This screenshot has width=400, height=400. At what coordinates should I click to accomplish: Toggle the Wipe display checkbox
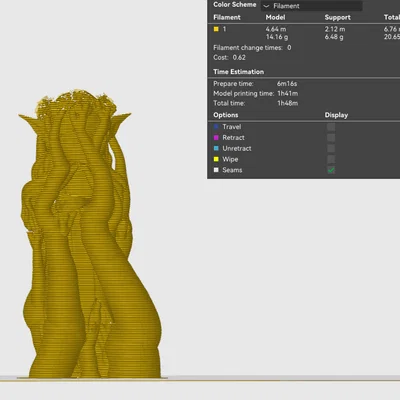point(331,159)
